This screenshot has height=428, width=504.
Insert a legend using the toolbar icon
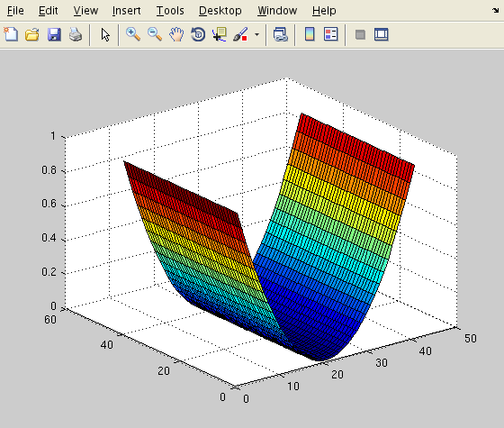[x=331, y=34]
